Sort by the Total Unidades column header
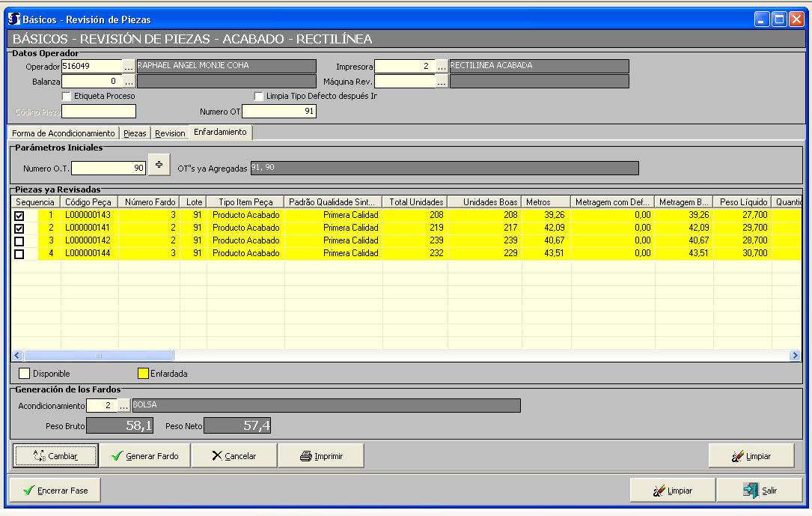The width and height of the screenshot is (812, 516). pyautogui.click(x=416, y=202)
